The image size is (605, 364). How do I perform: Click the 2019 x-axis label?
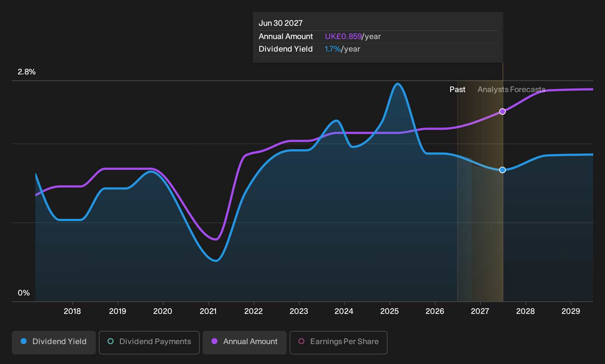pyautogui.click(x=118, y=311)
